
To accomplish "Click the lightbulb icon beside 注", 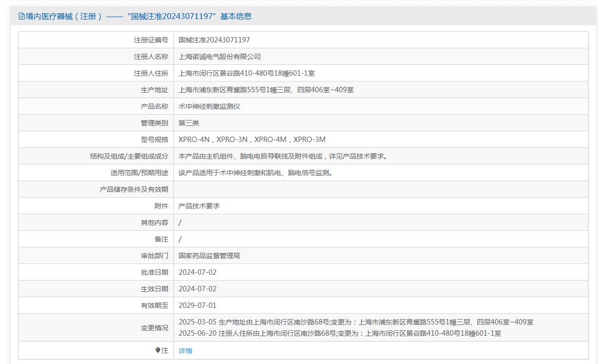I will coord(158,350).
